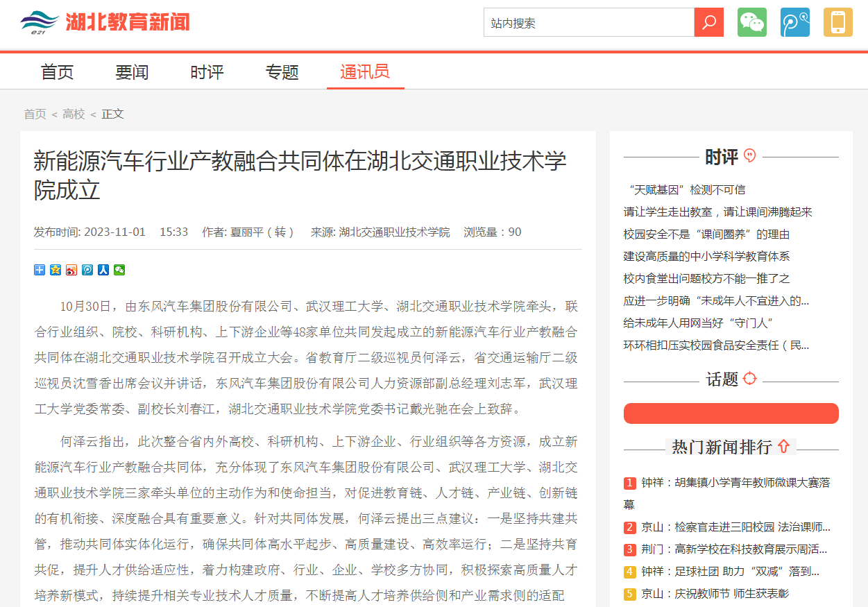Screen dimensions: 868x607
Task: Click the small P icon in the share row
Action: [87, 270]
